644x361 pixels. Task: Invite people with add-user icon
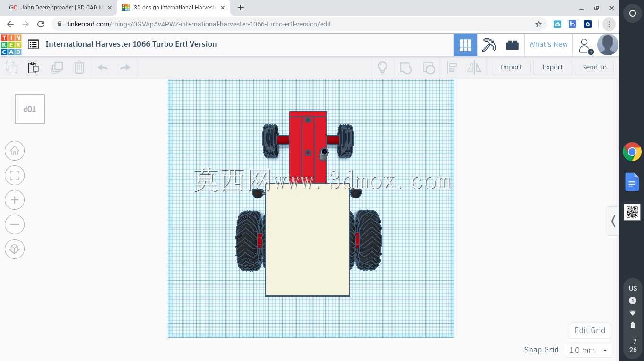pos(585,45)
